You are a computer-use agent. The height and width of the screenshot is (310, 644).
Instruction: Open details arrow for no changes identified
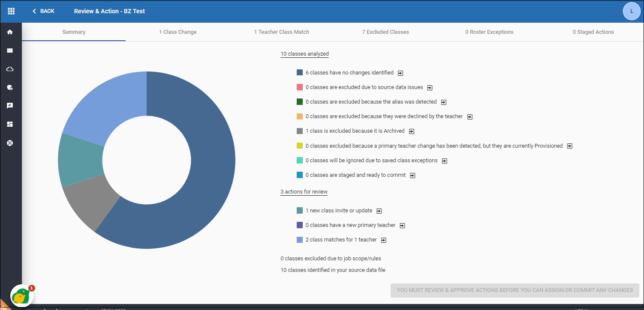click(x=400, y=73)
